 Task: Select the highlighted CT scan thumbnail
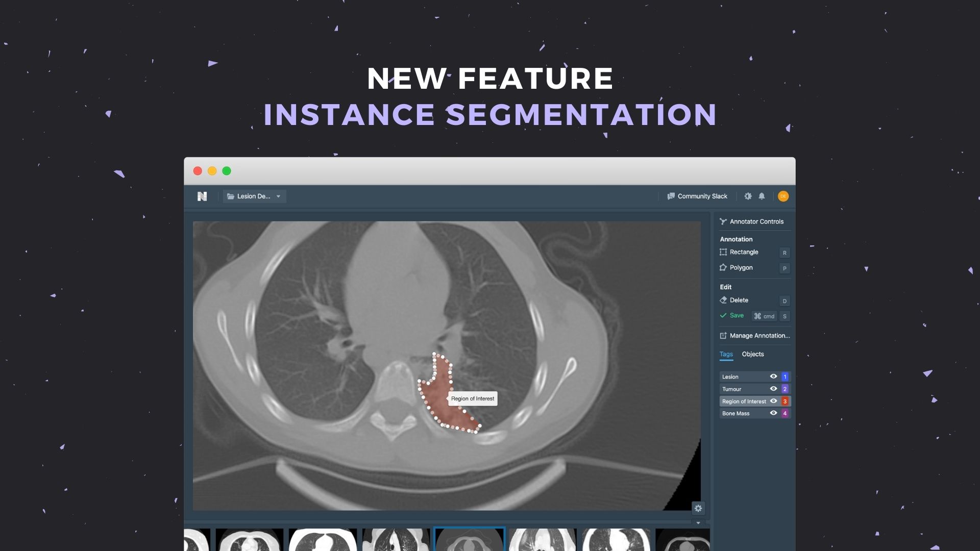(x=469, y=540)
